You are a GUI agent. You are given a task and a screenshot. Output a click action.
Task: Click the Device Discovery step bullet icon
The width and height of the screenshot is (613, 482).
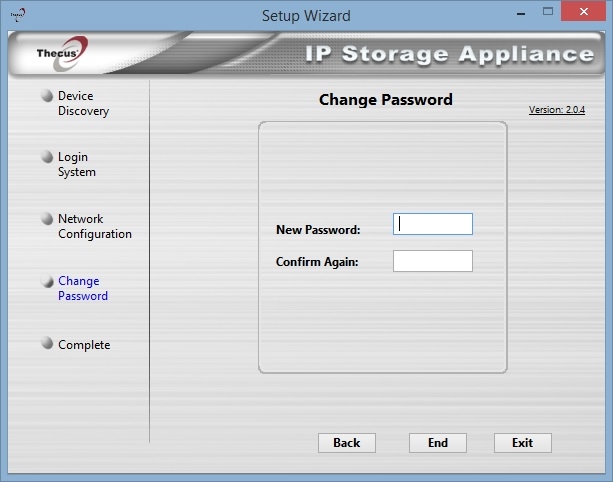click(x=47, y=95)
